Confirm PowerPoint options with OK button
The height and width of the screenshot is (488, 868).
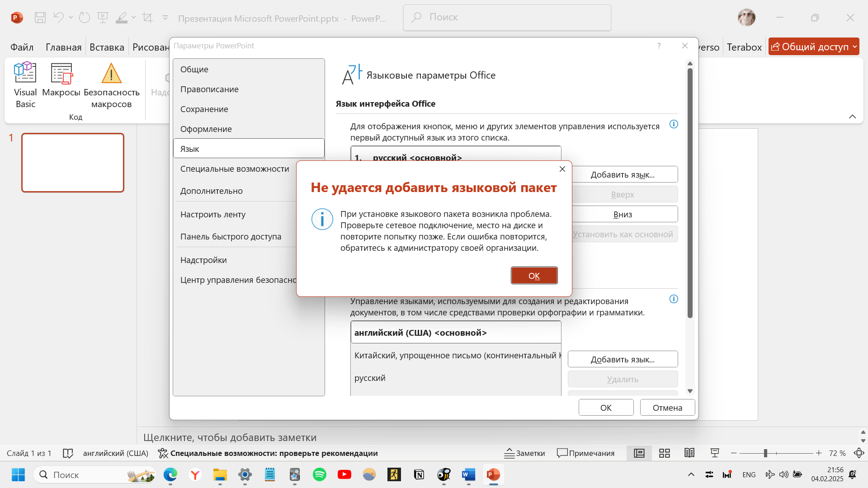coord(606,408)
